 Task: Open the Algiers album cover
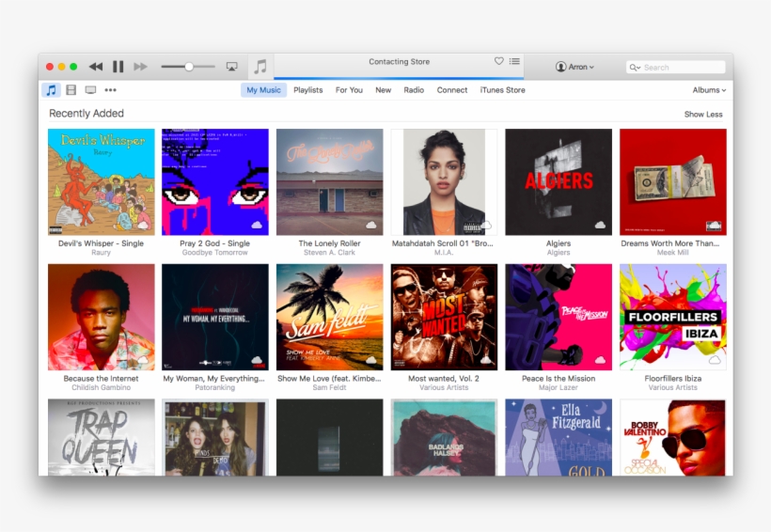pyautogui.click(x=559, y=182)
